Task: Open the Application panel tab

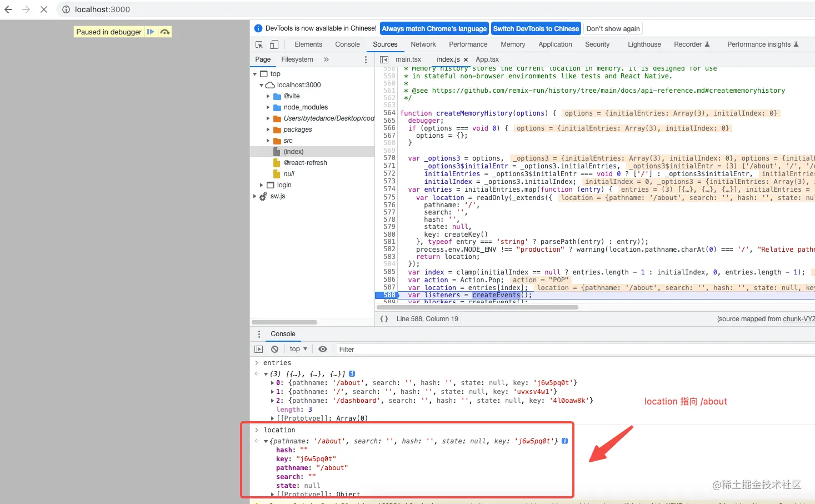Action: pos(555,44)
